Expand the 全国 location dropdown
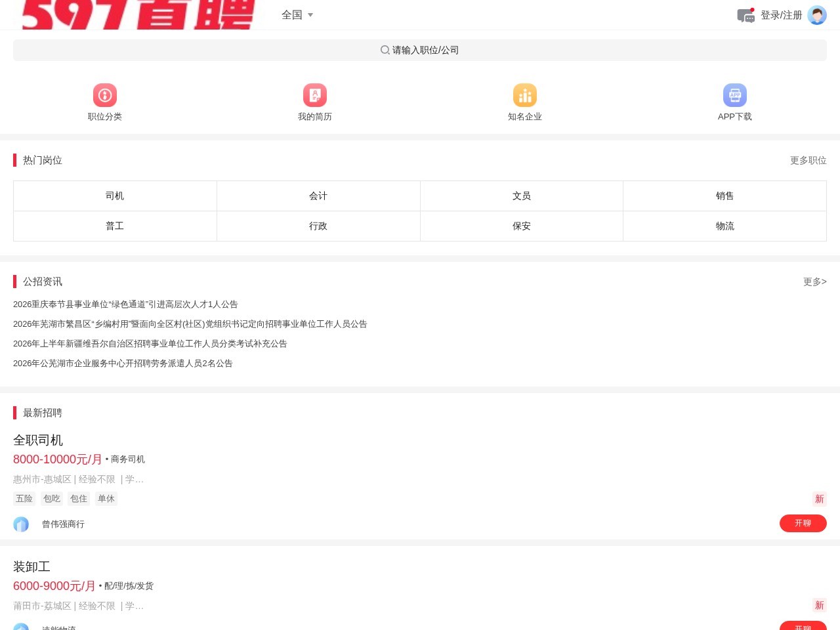The width and height of the screenshot is (840, 630). tap(297, 14)
